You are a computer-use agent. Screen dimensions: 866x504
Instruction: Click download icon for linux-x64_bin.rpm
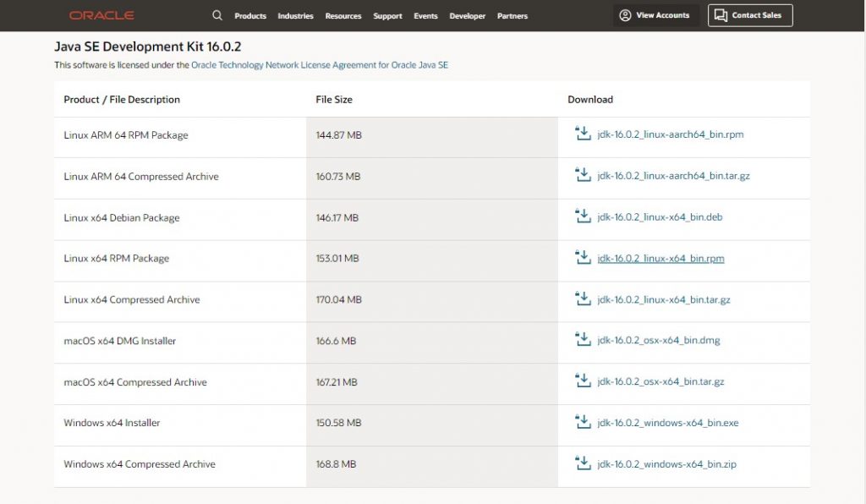click(x=583, y=257)
